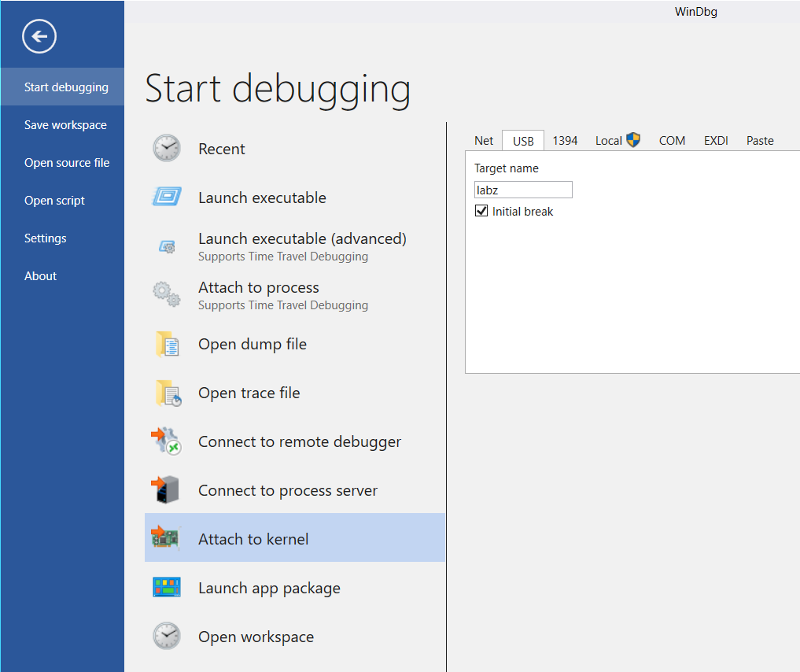Select Open script in the sidebar
This screenshot has height=672, width=800.
pos(62,200)
